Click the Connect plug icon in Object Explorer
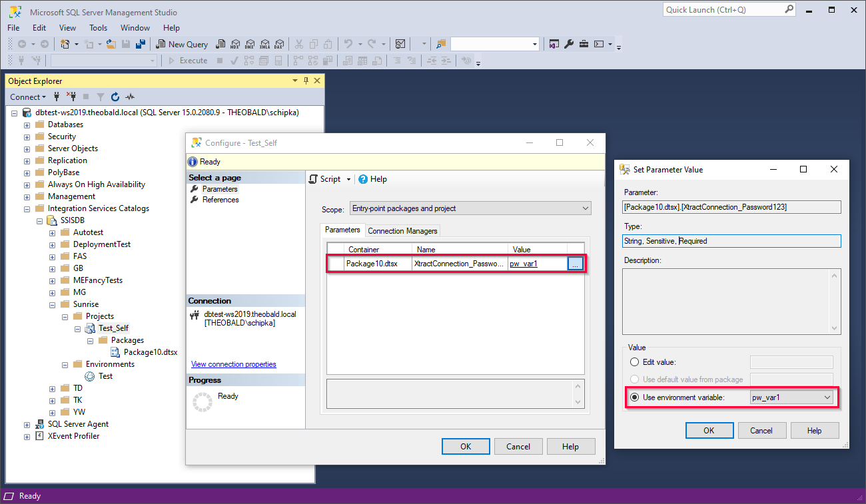866x504 pixels. [57, 97]
